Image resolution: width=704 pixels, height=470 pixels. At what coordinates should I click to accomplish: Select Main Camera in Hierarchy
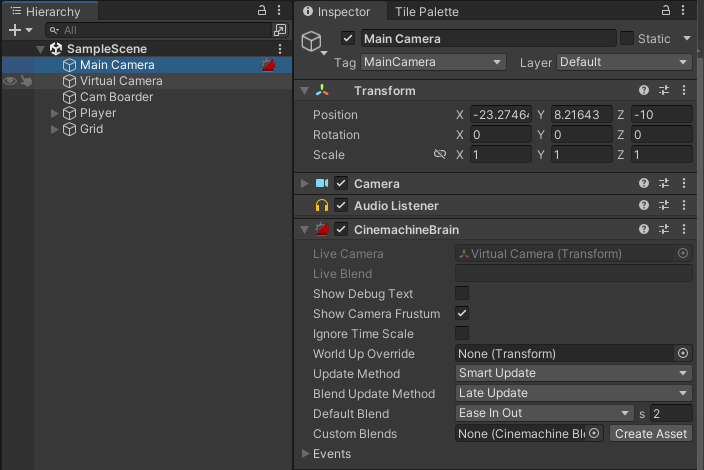(117, 65)
